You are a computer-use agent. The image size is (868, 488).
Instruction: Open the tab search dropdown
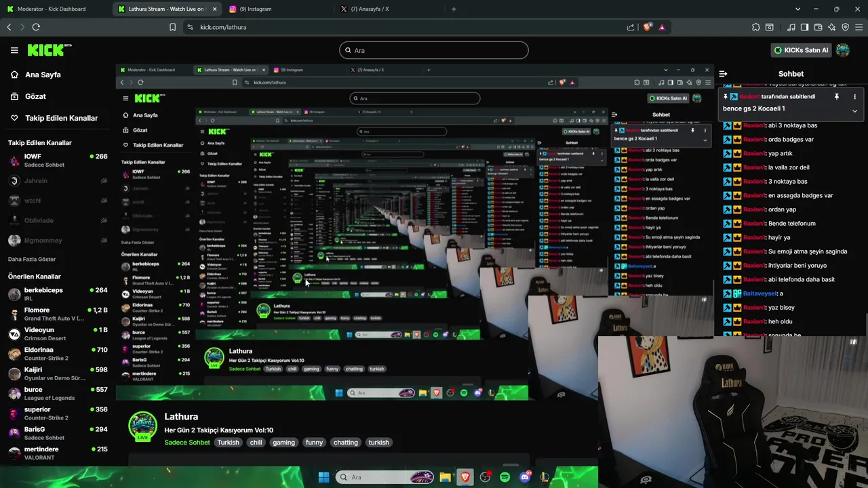click(x=798, y=9)
